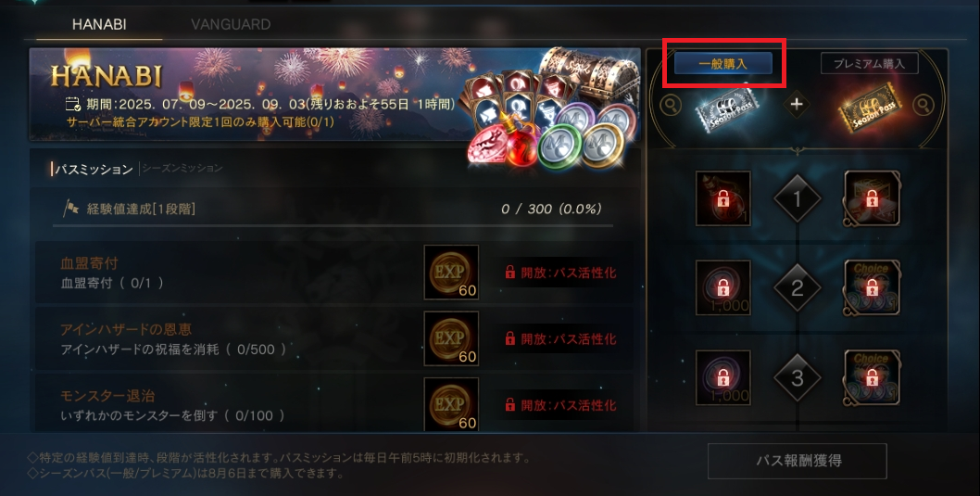
Task: Click the magnifier beside the gold Season Pass
Action: click(x=923, y=106)
